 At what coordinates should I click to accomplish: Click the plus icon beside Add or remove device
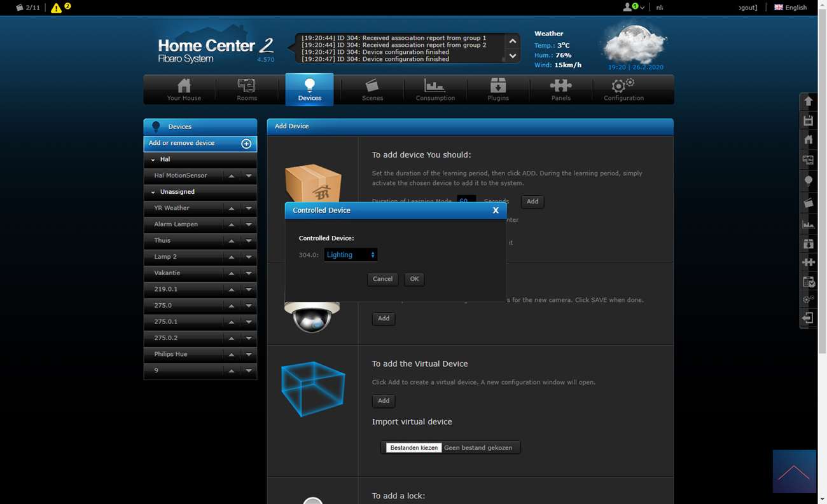pyautogui.click(x=246, y=144)
